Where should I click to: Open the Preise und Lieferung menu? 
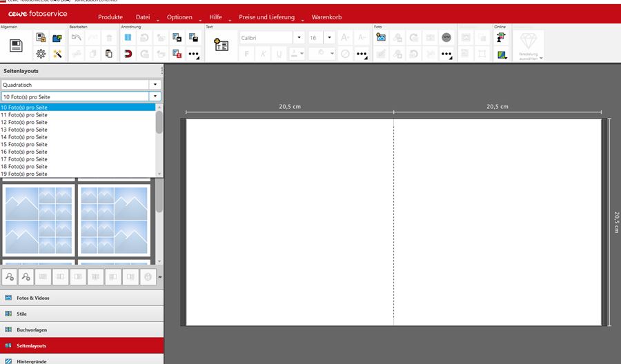coord(266,17)
